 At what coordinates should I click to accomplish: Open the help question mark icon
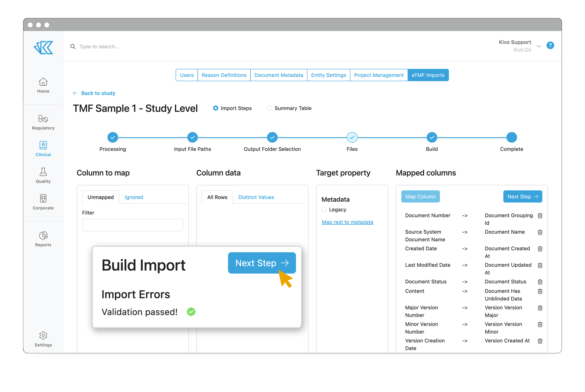[x=550, y=45]
